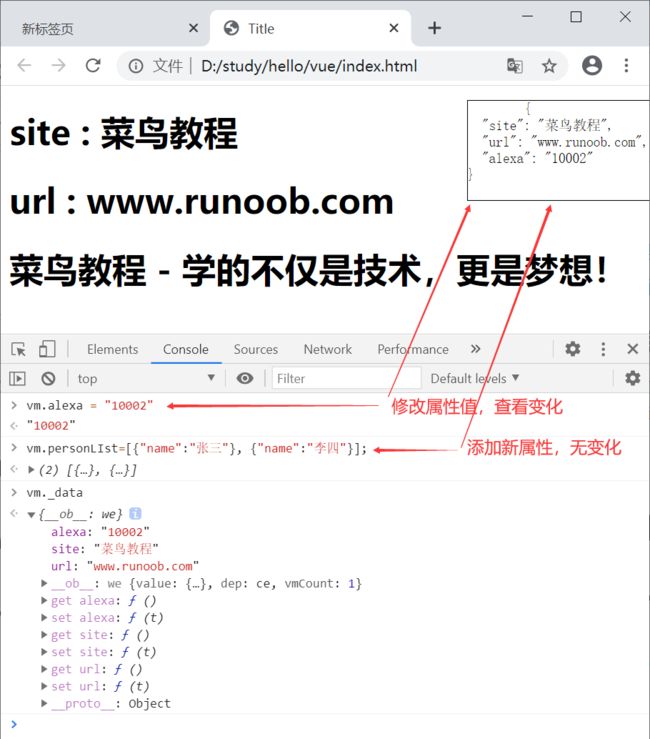Viewport: 650px width, 739px height.
Task: Expand get alexa function
Action: point(44,600)
